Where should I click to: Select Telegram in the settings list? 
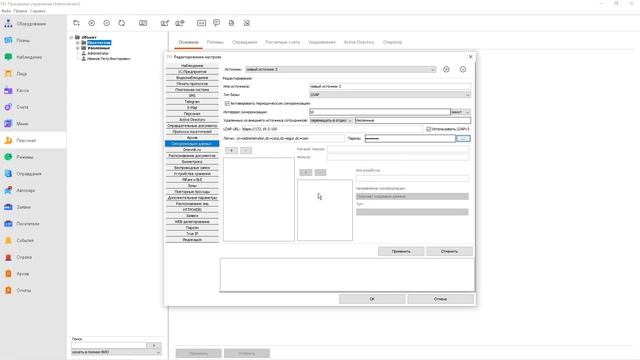click(x=192, y=102)
